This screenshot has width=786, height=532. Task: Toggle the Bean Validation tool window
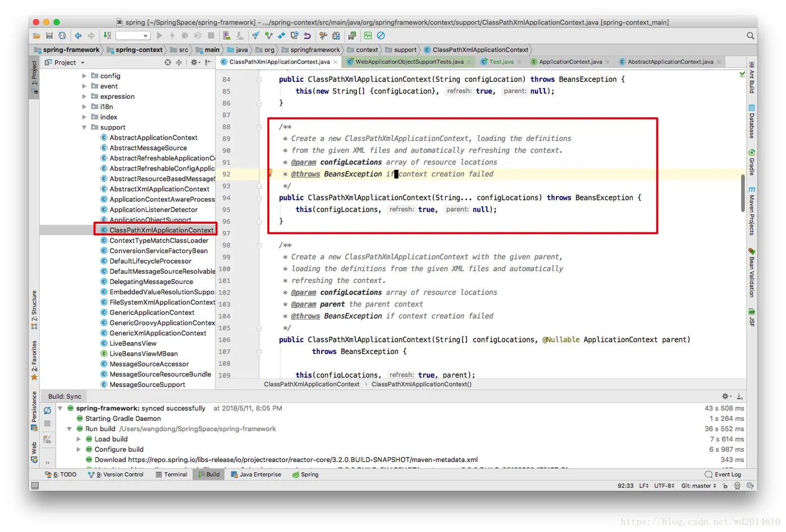752,272
